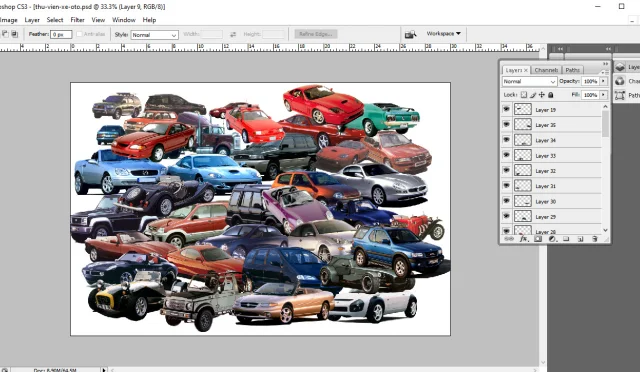Click the Layer 31 thumbnail
The height and width of the screenshot is (372, 640).
click(x=523, y=186)
